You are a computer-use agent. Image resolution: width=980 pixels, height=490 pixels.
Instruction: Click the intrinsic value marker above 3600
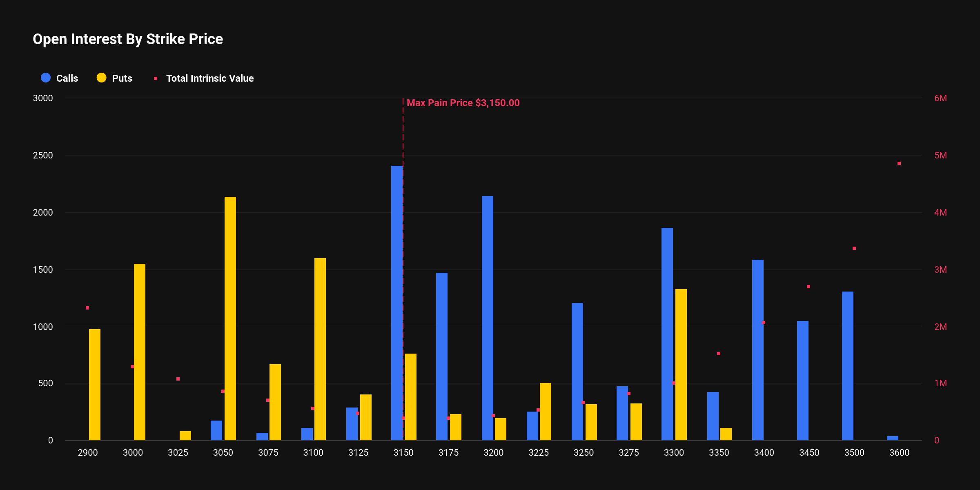pyautogui.click(x=899, y=163)
